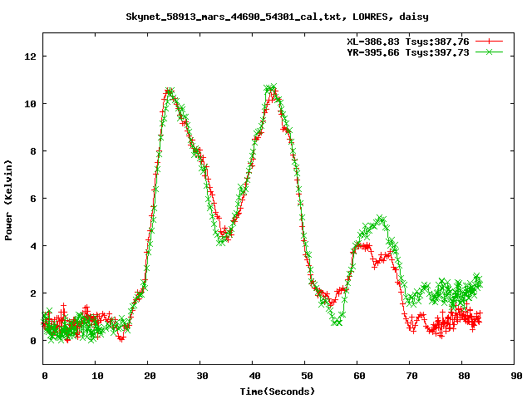Viewport: 532px width, 399px height.
Task: Click the x-axis tick label 70
Action: coord(411,376)
